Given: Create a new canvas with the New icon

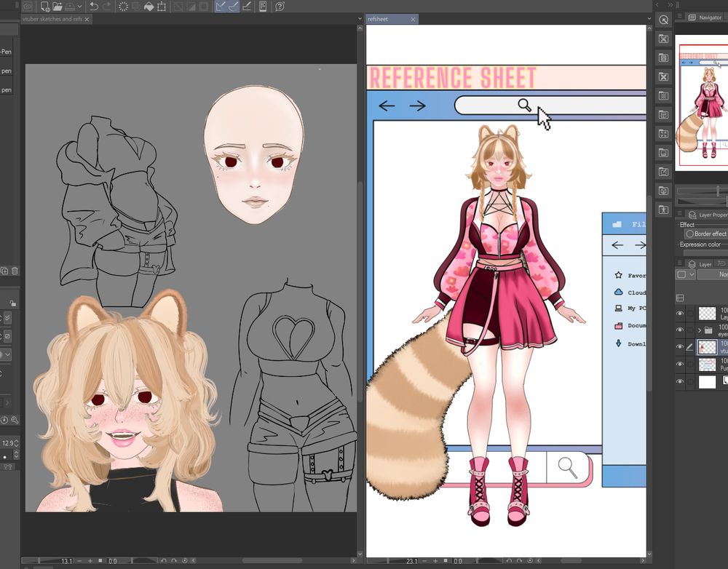Looking at the screenshot, I should click(44, 7).
